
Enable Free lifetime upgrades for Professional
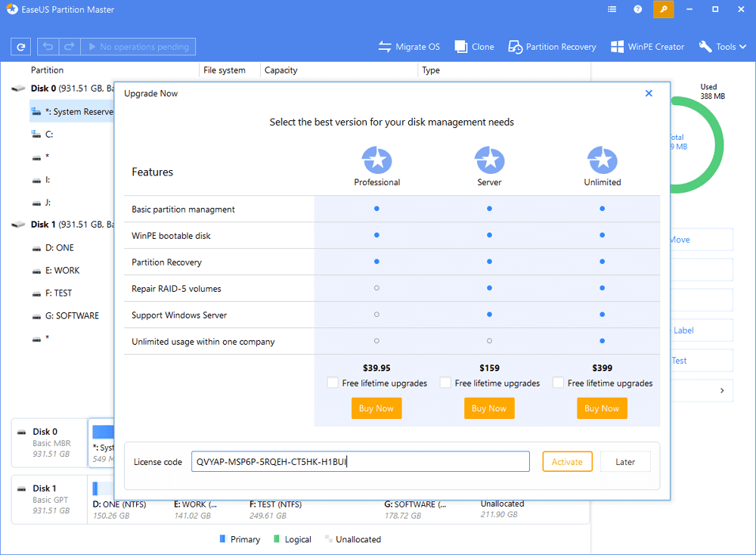click(x=333, y=383)
